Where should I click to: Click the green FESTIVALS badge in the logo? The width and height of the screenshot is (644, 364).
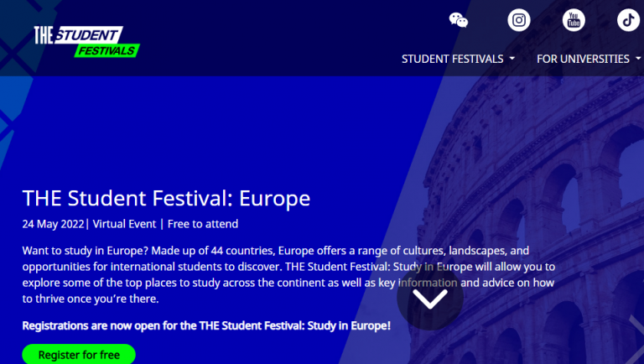tap(106, 50)
